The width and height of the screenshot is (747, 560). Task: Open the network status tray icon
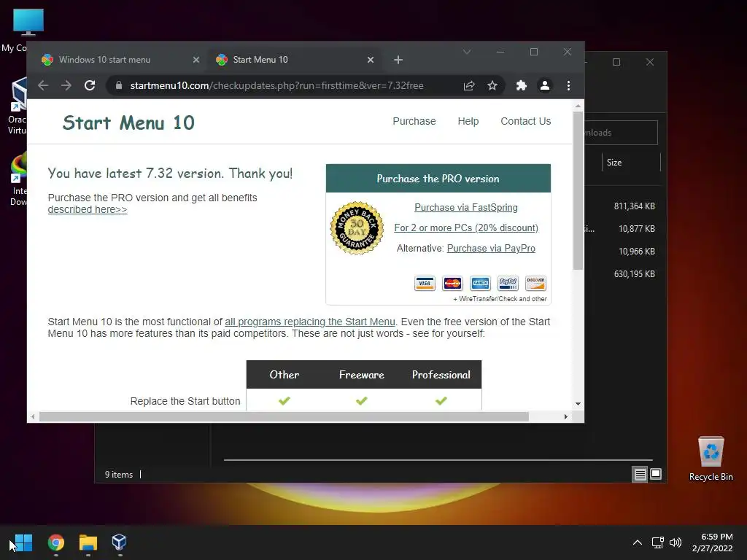point(658,542)
